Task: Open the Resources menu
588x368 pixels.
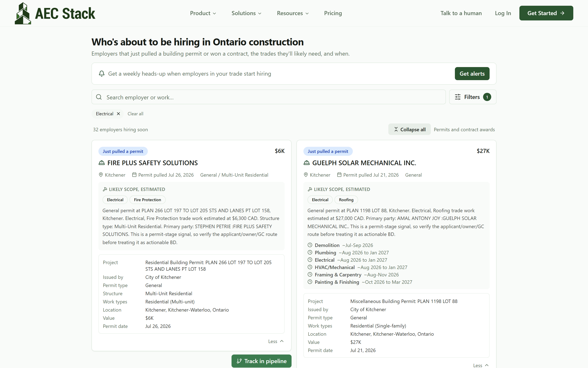Action: (293, 13)
